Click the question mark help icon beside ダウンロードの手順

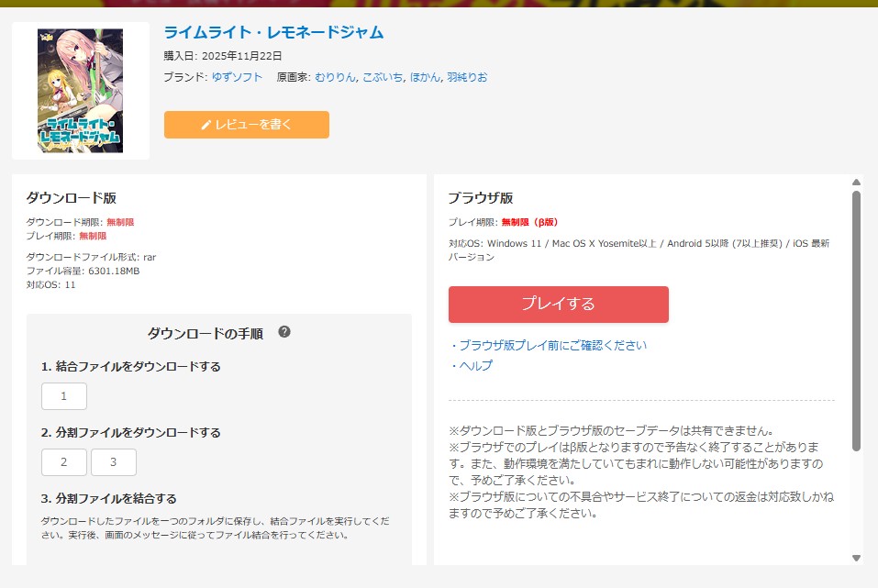pos(284,332)
